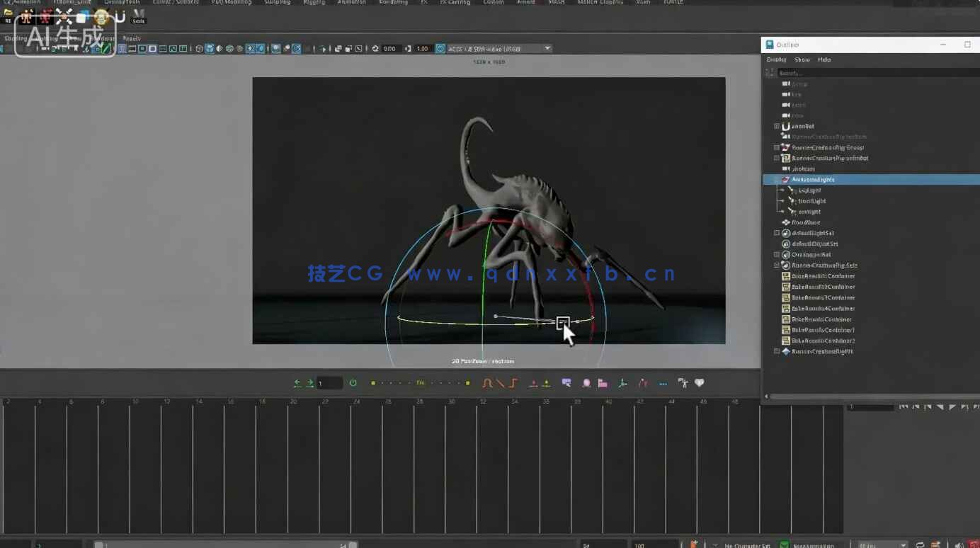The width and height of the screenshot is (980, 548).
Task: Toggle the resolution gate icon in panel toolbar
Action: [x=142, y=49]
